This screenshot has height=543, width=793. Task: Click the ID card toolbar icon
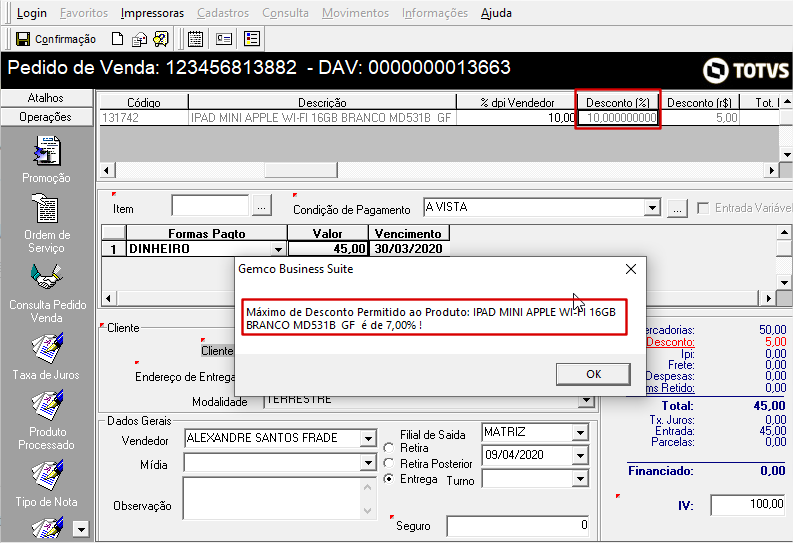(224, 39)
